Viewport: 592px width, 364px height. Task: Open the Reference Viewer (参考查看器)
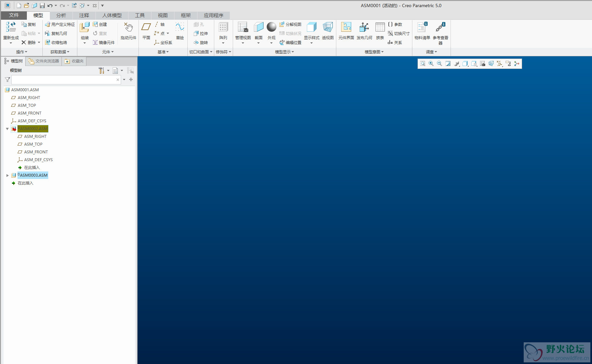[x=440, y=27]
